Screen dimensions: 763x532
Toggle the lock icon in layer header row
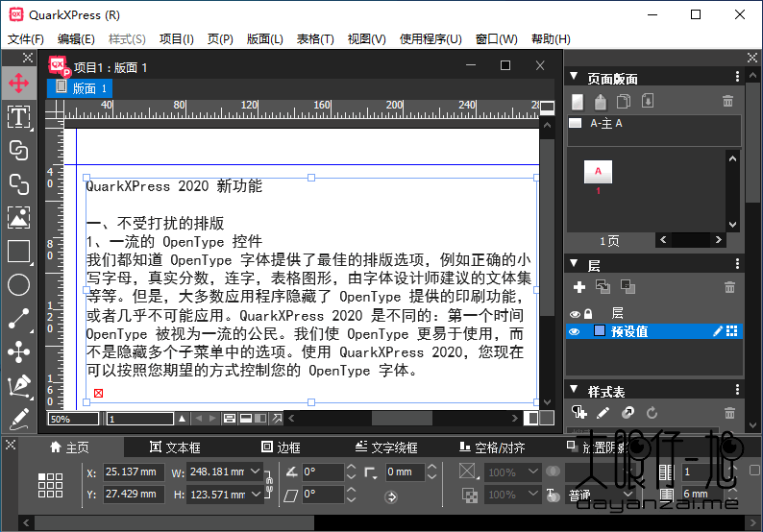(x=588, y=313)
